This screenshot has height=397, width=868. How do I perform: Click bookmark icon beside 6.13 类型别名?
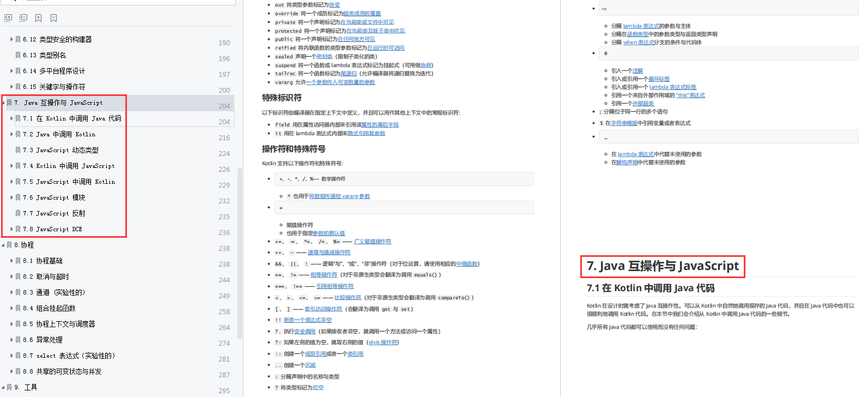coord(18,55)
